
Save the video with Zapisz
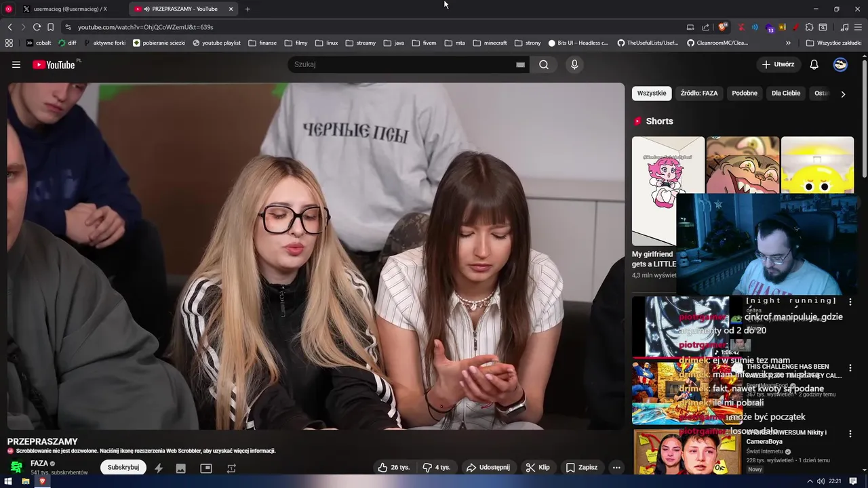click(582, 467)
